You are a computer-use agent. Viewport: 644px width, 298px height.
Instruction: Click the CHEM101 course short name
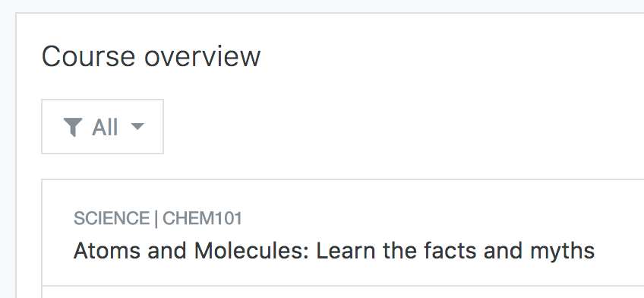click(x=203, y=218)
